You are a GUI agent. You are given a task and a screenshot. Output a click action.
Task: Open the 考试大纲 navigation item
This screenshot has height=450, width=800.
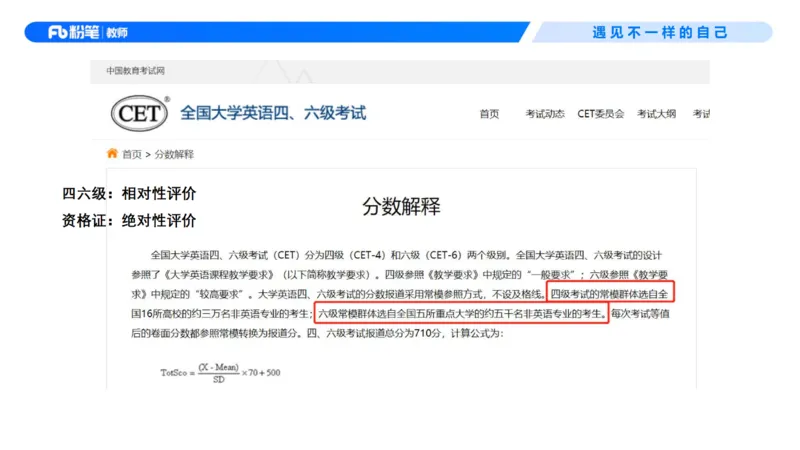(x=656, y=114)
